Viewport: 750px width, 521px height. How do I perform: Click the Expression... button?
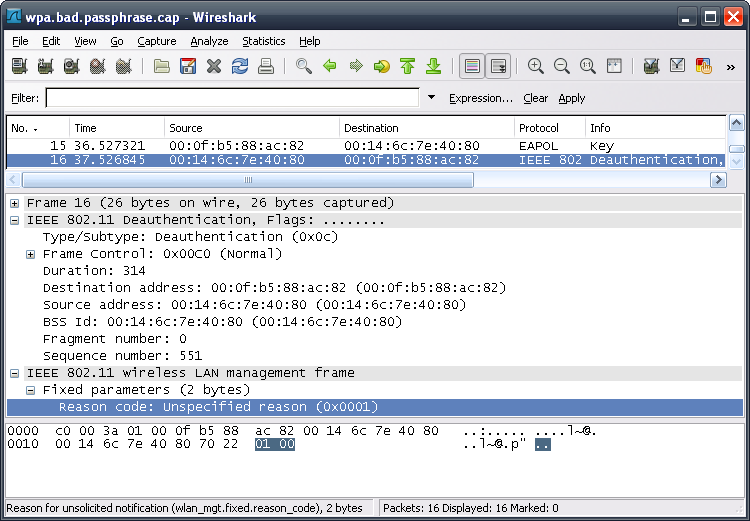pos(480,98)
